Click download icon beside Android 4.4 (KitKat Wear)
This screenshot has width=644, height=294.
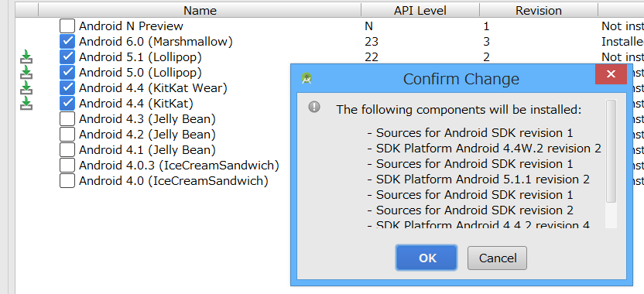click(26, 88)
